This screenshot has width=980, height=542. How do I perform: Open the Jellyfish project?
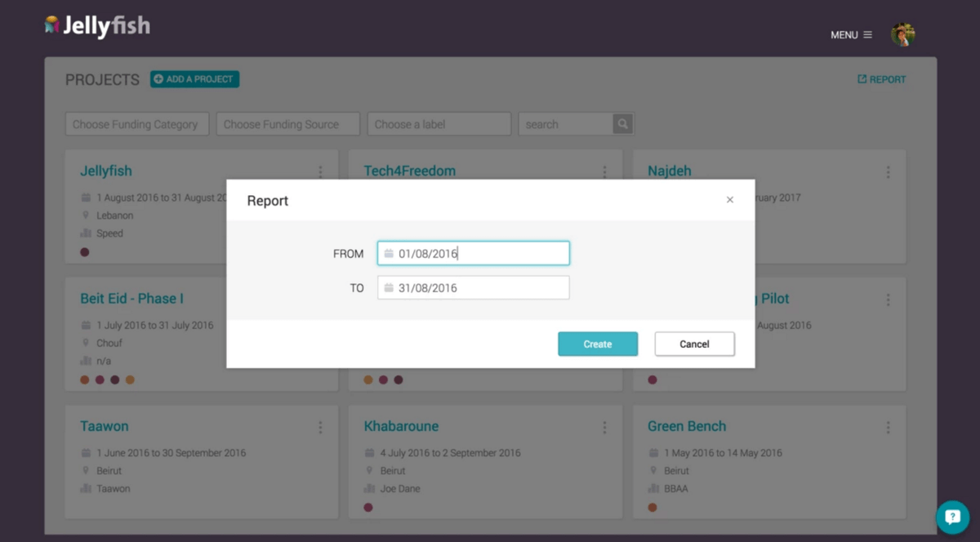pyautogui.click(x=106, y=171)
